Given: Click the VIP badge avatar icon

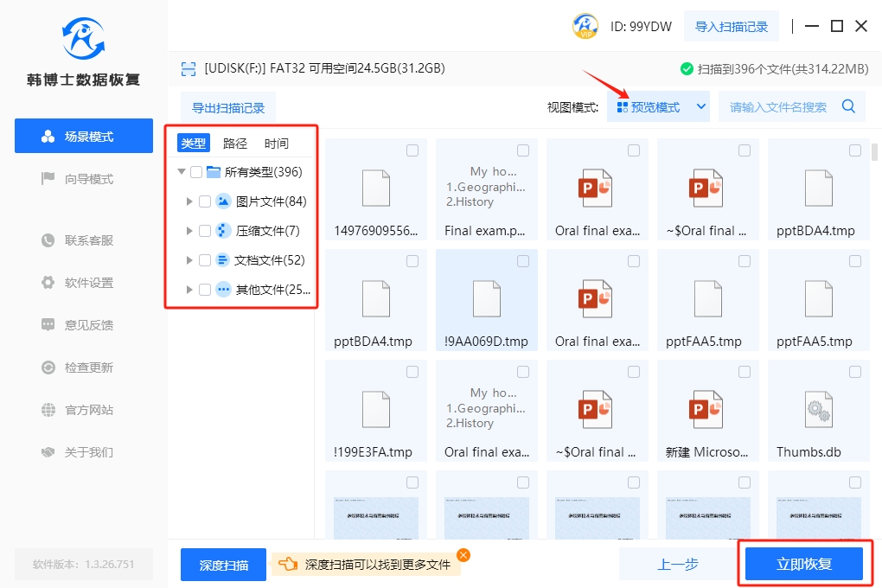Looking at the screenshot, I should click(x=585, y=26).
